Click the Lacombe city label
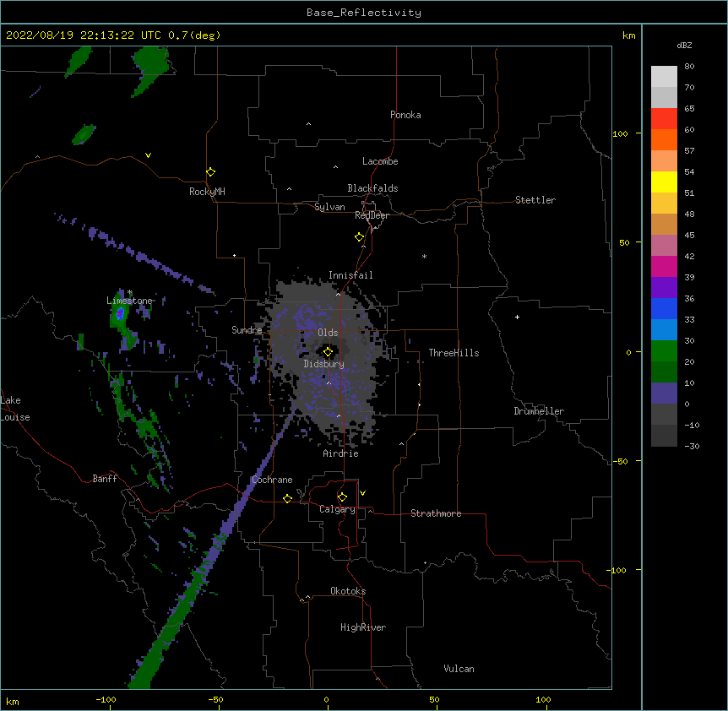Viewport: 728px width, 711px height. pyautogui.click(x=380, y=161)
